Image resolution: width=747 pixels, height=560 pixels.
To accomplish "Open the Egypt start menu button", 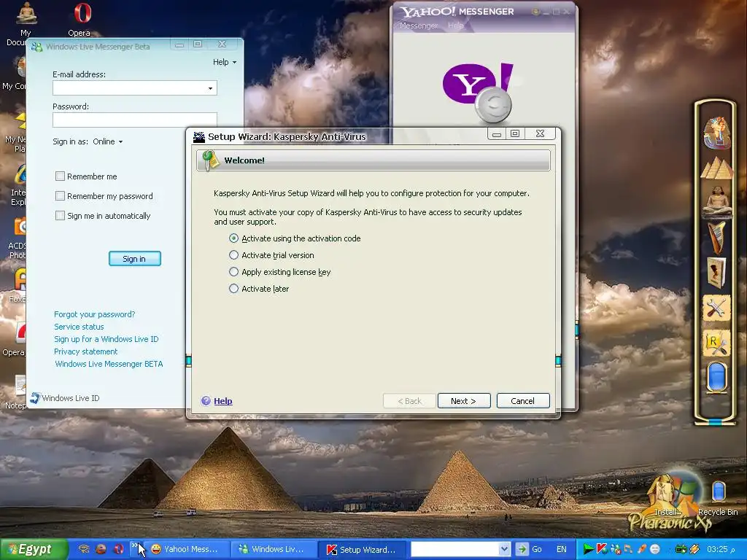I will pos(34,549).
